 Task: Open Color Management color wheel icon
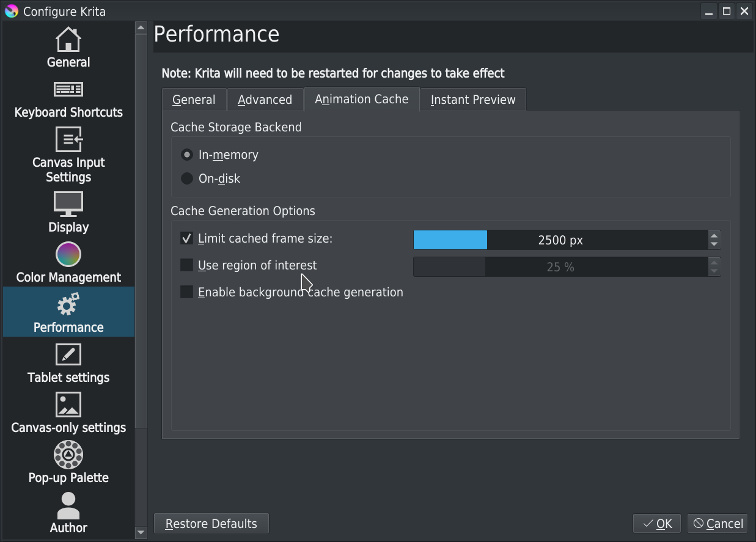pyautogui.click(x=68, y=254)
